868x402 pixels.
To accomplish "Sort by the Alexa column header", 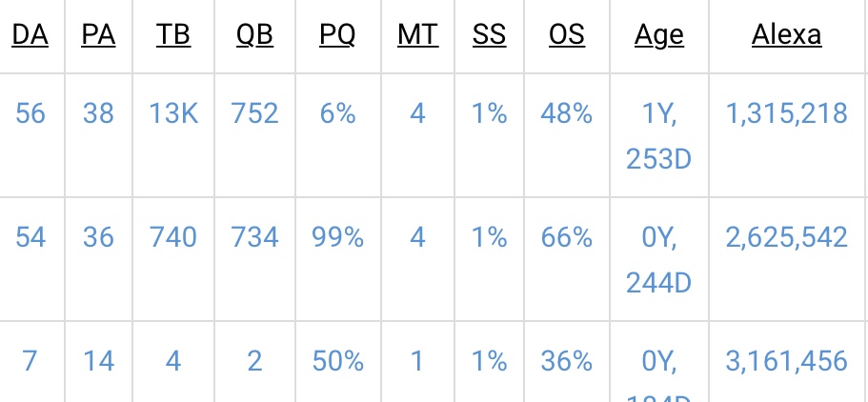I will pyautogui.click(x=787, y=35).
